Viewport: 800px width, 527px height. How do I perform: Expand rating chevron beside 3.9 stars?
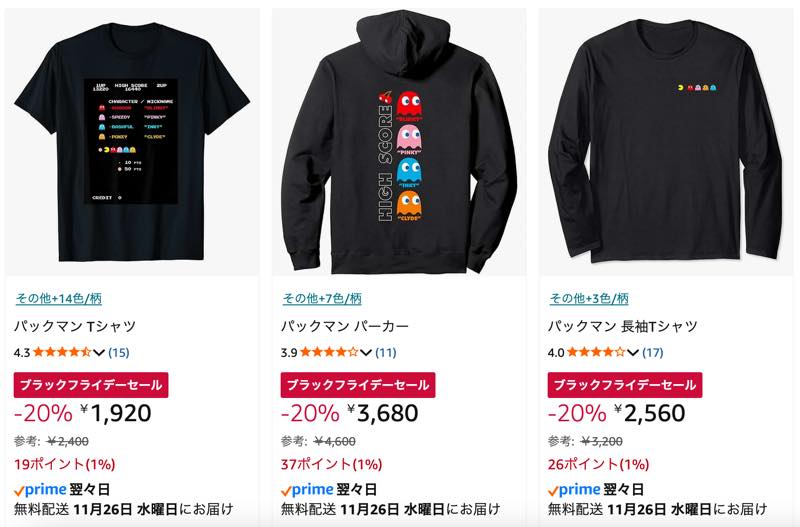point(366,353)
